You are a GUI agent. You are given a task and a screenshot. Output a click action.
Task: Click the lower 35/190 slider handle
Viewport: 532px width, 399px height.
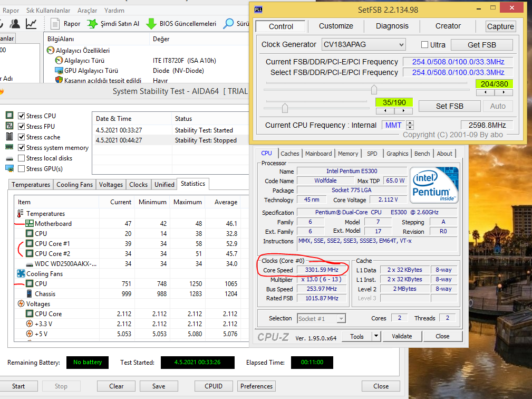click(x=285, y=108)
